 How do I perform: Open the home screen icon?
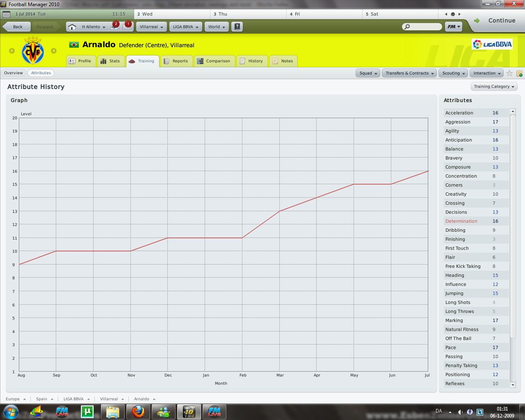pyautogui.click(x=72, y=27)
